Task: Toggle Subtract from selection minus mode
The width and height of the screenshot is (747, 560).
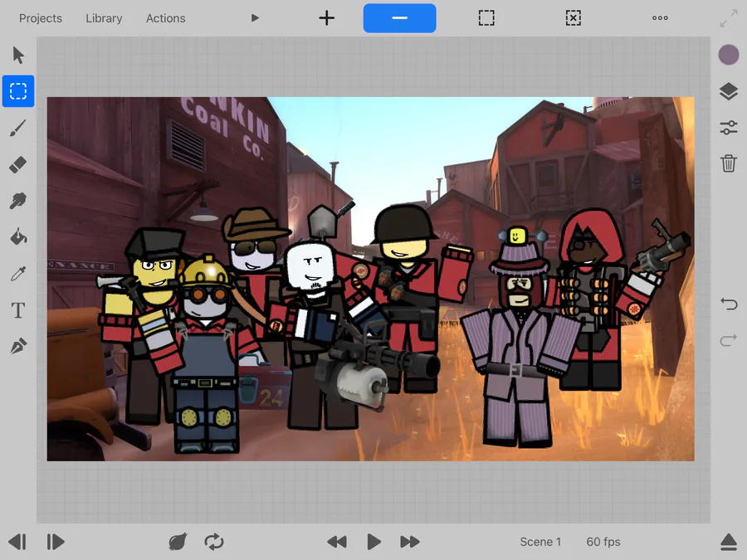Action: 400,18
